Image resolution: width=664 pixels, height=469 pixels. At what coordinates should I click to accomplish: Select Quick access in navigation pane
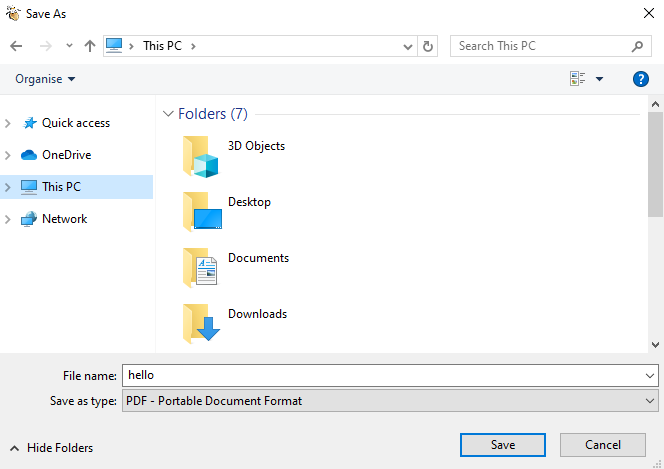76,123
